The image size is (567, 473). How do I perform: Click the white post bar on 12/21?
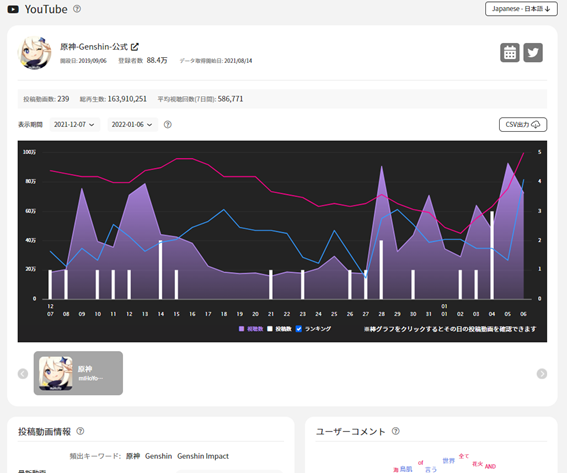(271, 285)
